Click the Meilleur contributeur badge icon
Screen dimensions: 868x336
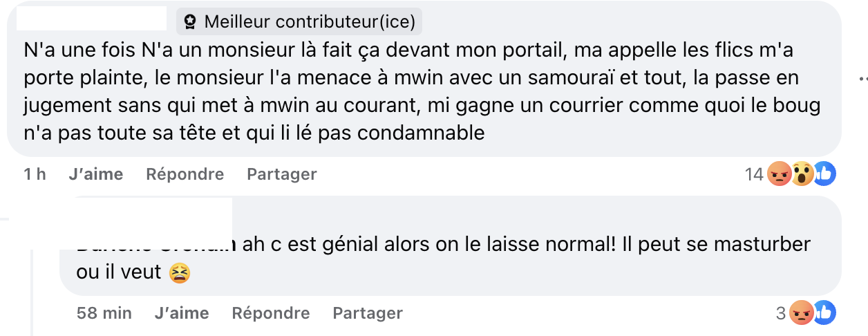point(191,22)
